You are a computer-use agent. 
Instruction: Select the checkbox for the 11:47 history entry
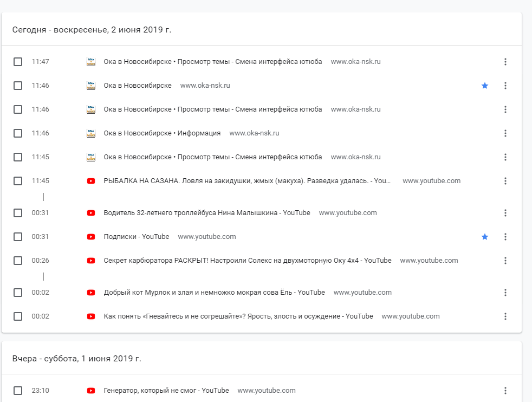18,62
